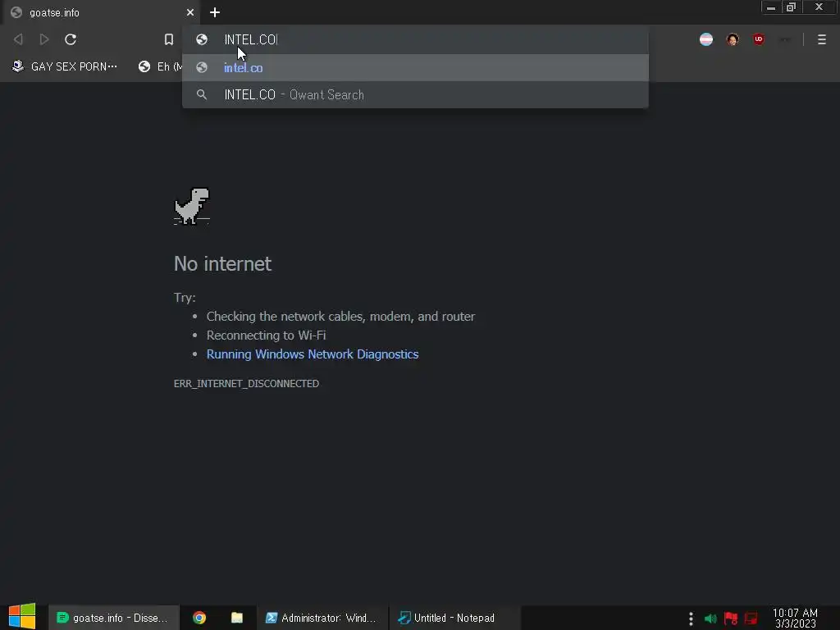Click the volume speaker tray icon
Screen dimensions: 840x630
710,619
